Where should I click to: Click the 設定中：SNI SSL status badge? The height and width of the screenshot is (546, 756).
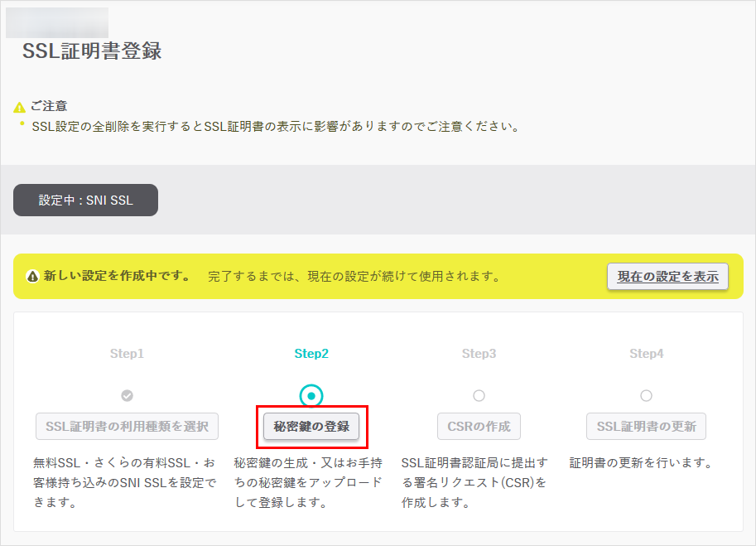pyautogui.click(x=84, y=200)
